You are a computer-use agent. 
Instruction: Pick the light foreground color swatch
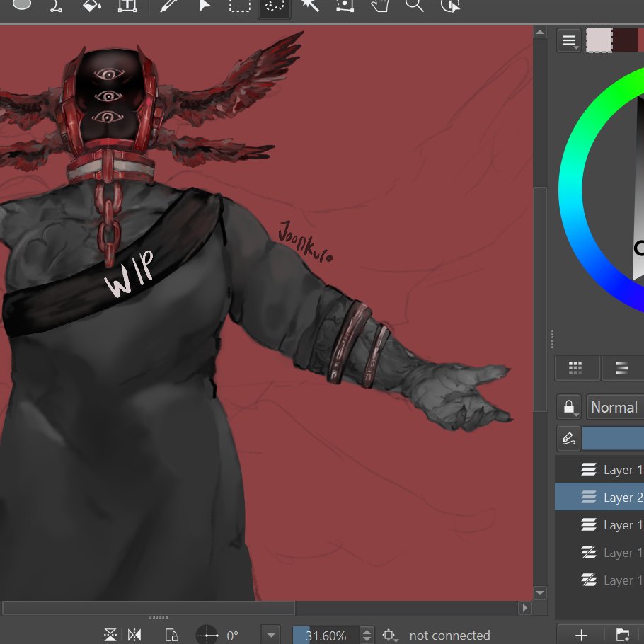pyautogui.click(x=599, y=40)
